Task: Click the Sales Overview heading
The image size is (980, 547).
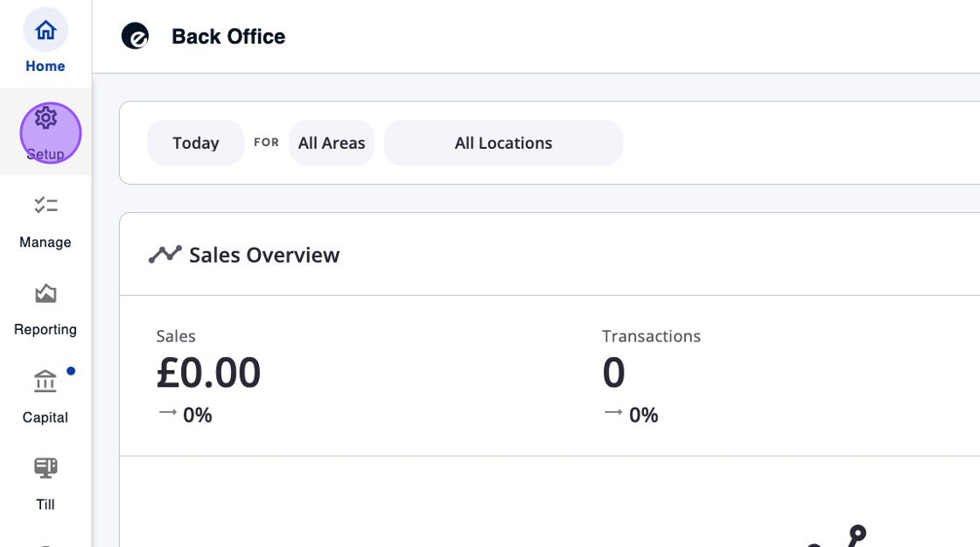Action: tap(264, 255)
